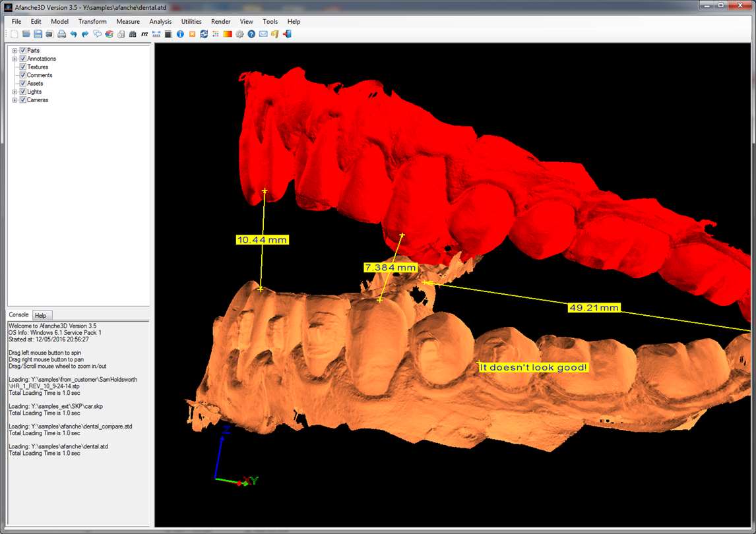
Task: Click the envelope email icon
Action: (263, 34)
